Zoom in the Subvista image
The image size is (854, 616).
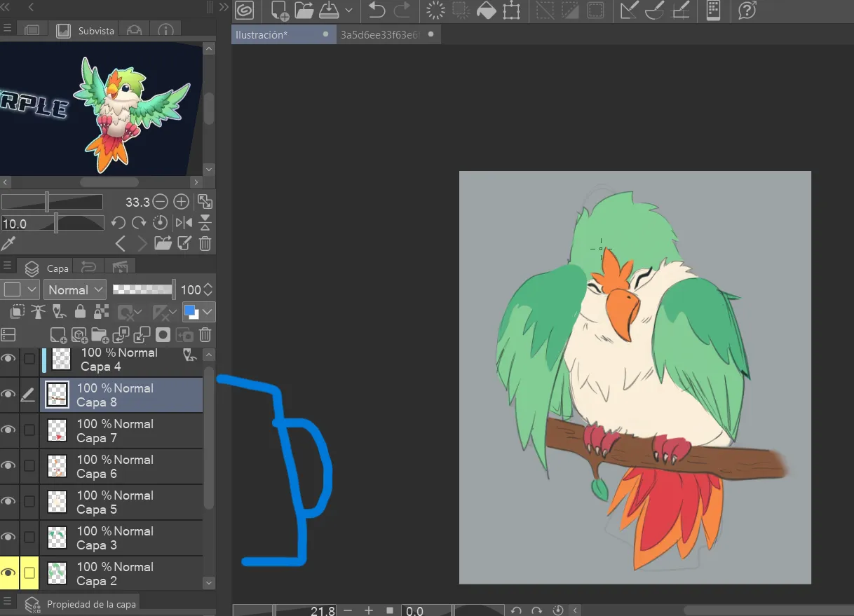(182, 202)
